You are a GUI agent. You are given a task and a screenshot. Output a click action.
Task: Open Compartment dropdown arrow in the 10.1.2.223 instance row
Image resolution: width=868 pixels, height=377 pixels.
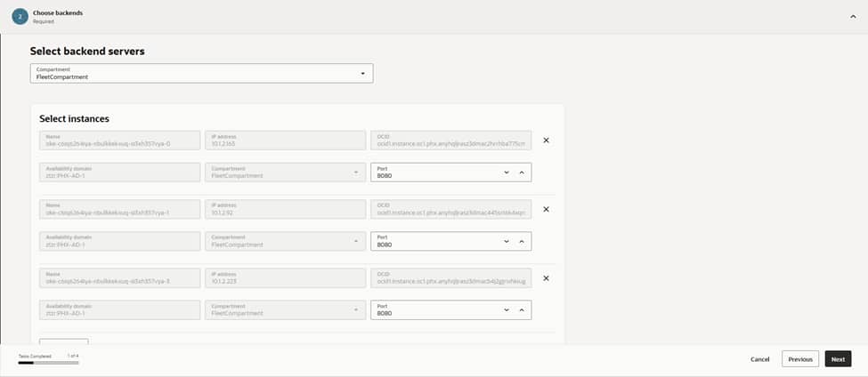pos(356,310)
